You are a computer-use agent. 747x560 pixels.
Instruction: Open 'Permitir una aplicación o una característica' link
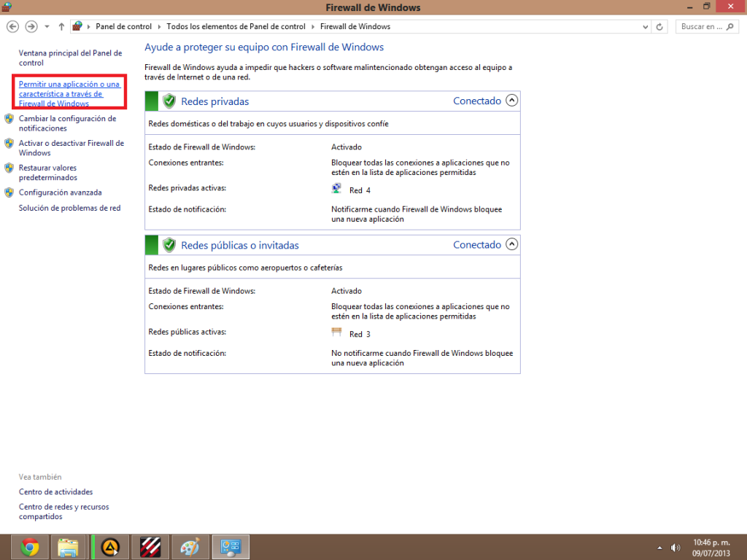coord(69,94)
